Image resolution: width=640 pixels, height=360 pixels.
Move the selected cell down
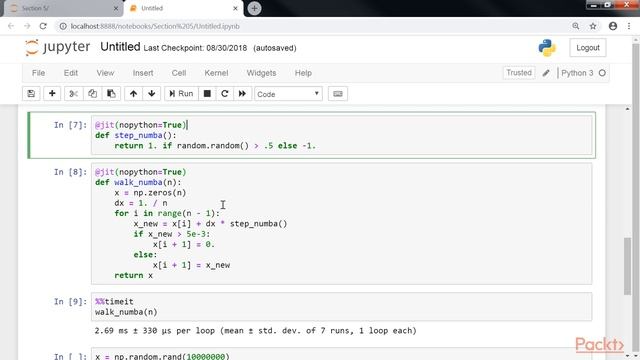coord(152,94)
